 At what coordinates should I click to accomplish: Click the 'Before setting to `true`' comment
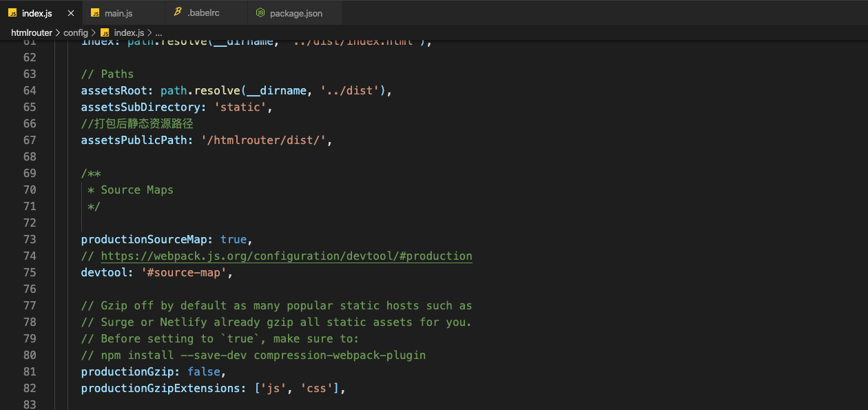(220, 338)
